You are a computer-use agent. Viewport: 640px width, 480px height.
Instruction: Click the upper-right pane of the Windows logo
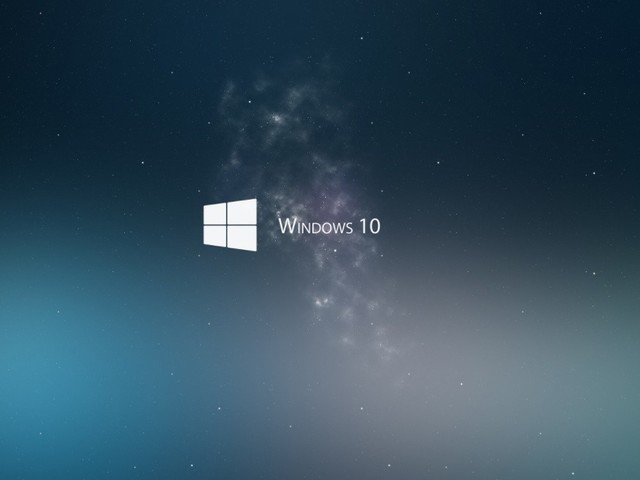(243, 211)
